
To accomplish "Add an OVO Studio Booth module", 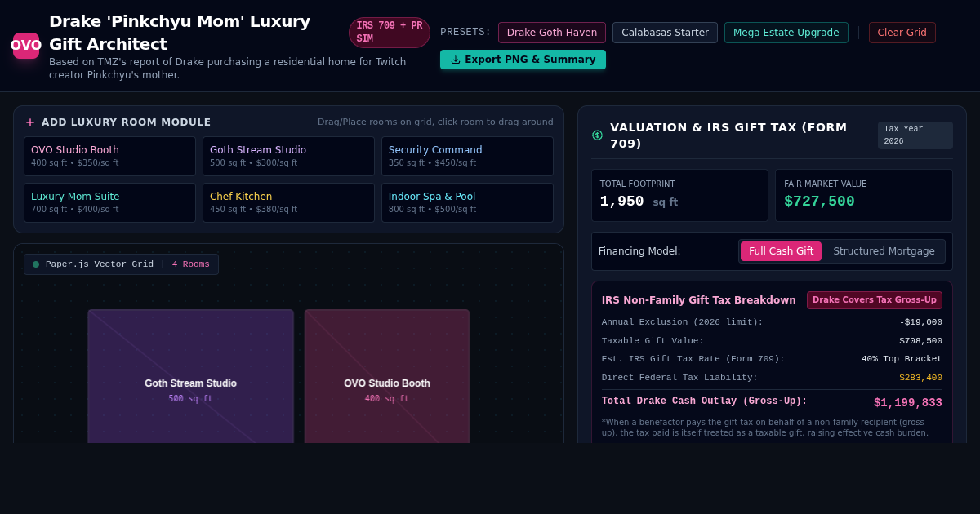I will tap(109, 156).
